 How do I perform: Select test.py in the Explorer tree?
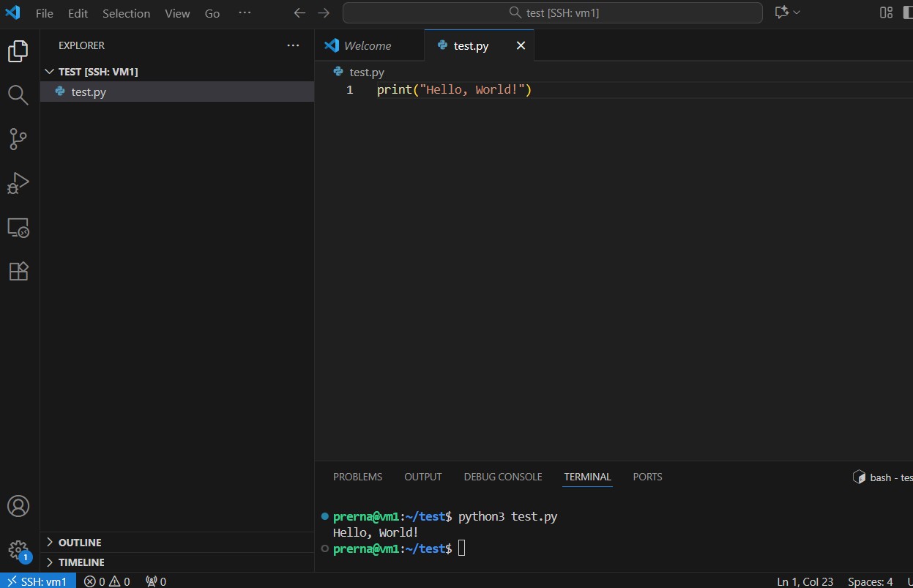89,92
